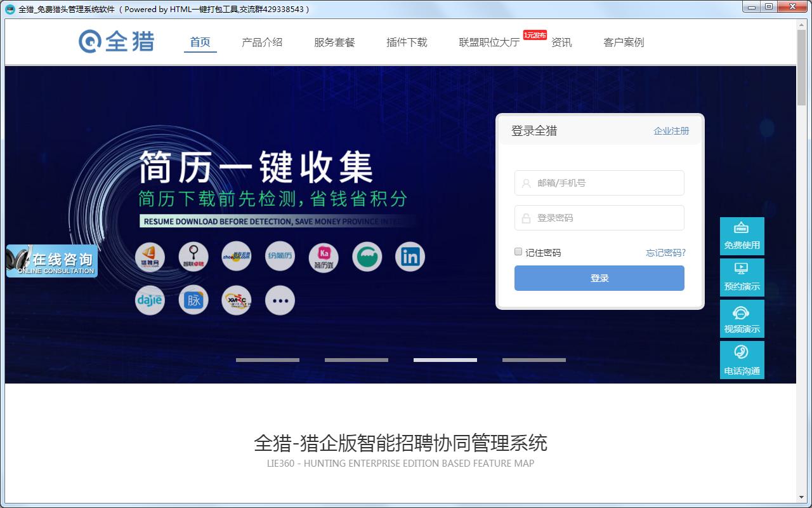Follow the 忘记密码? link
This screenshot has width=812, height=508.
[x=665, y=253]
